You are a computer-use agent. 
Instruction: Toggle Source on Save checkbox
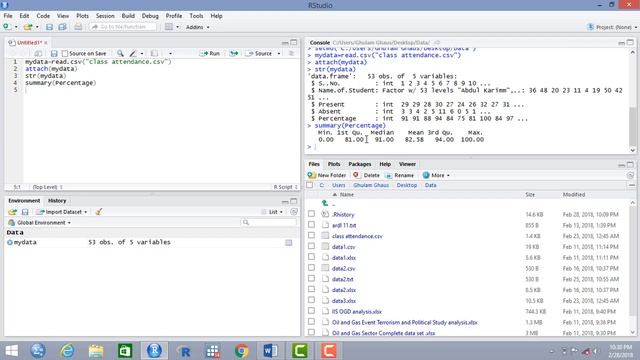(65, 53)
